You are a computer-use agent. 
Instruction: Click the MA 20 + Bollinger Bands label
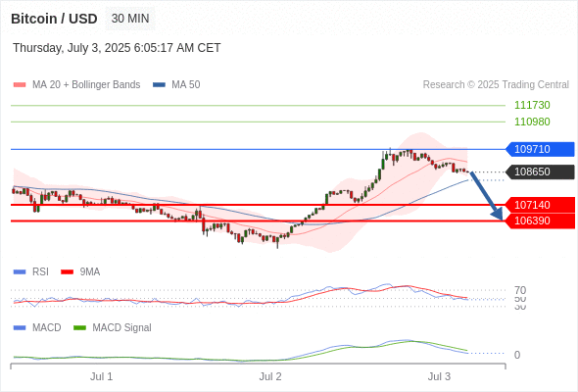[x=86, y=85]
